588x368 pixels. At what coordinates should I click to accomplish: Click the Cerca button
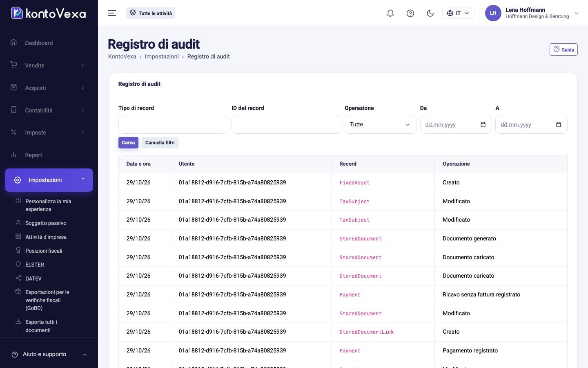[x=128, y=143]
